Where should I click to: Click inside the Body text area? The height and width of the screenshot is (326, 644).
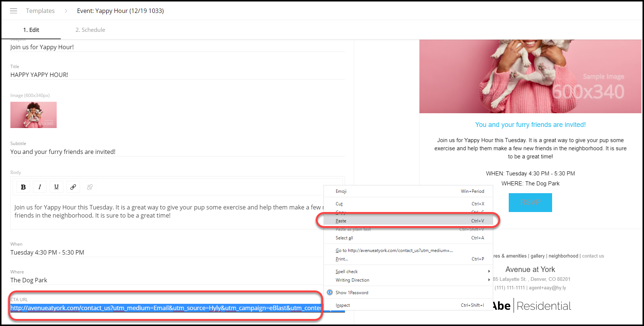(169, 212)
